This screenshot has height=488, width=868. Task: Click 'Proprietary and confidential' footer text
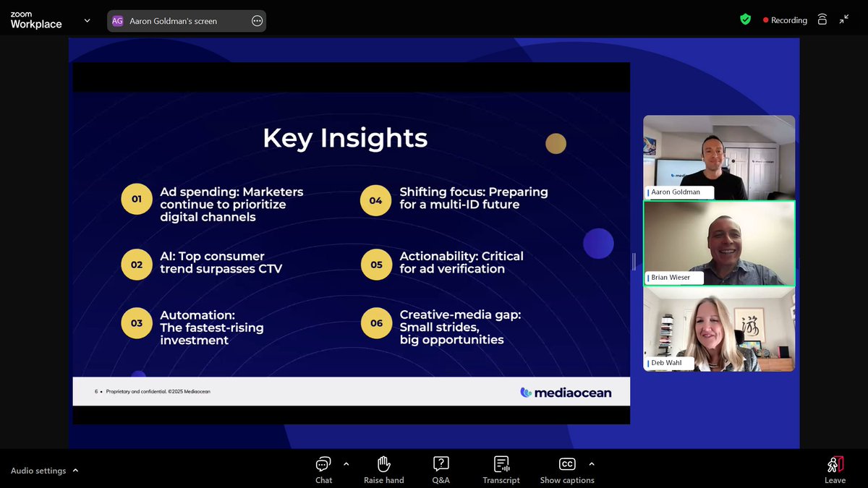(x=158, y=392)
